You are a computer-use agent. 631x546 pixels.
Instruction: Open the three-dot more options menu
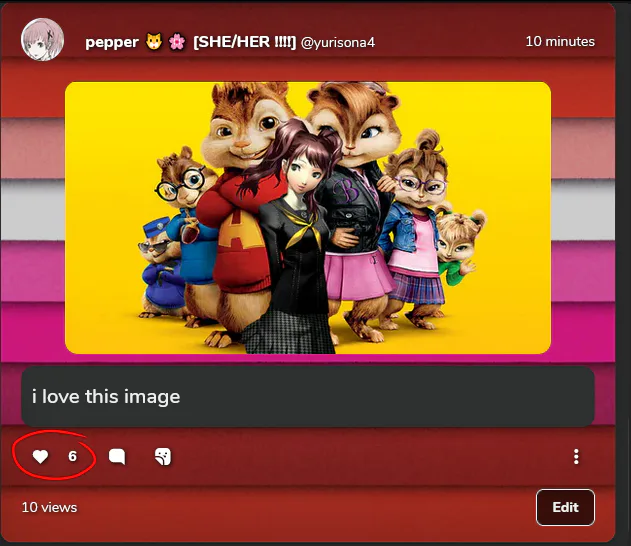coord(576,457)
